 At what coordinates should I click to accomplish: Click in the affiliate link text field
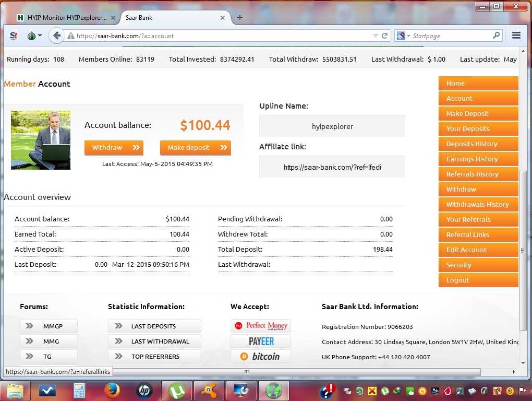pyautogui.click(x=332, y=168)
